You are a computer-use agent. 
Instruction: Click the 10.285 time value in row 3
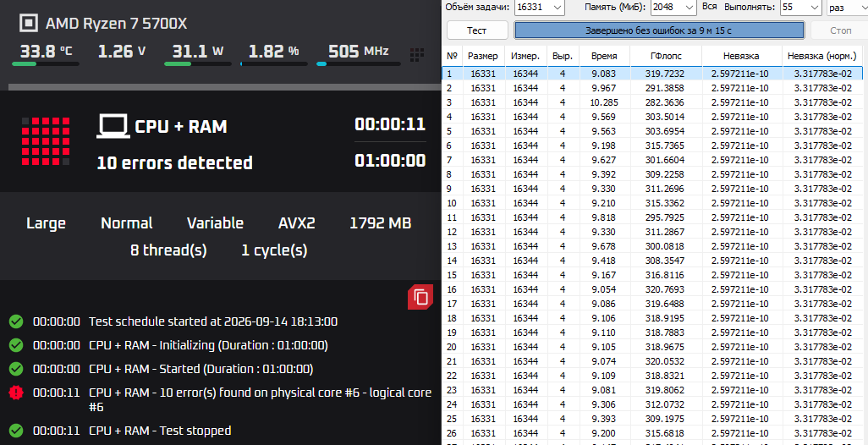tap(603, 102)
